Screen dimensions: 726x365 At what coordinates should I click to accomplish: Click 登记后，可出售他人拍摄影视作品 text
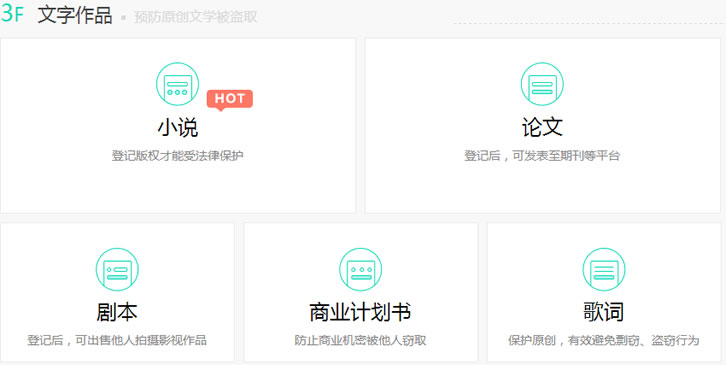coord(117,340)
